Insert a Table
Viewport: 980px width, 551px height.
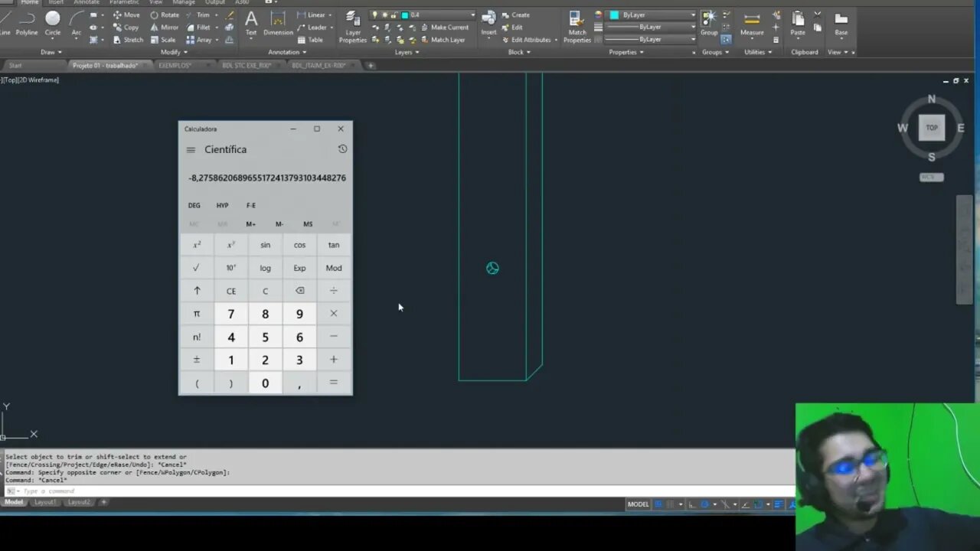click(x=310, y=40)
